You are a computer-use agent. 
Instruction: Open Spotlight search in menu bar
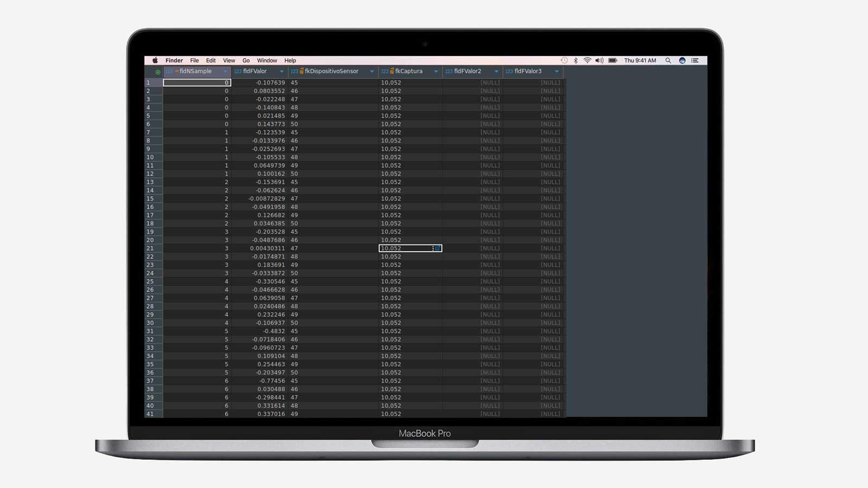(x=668, y=61)
